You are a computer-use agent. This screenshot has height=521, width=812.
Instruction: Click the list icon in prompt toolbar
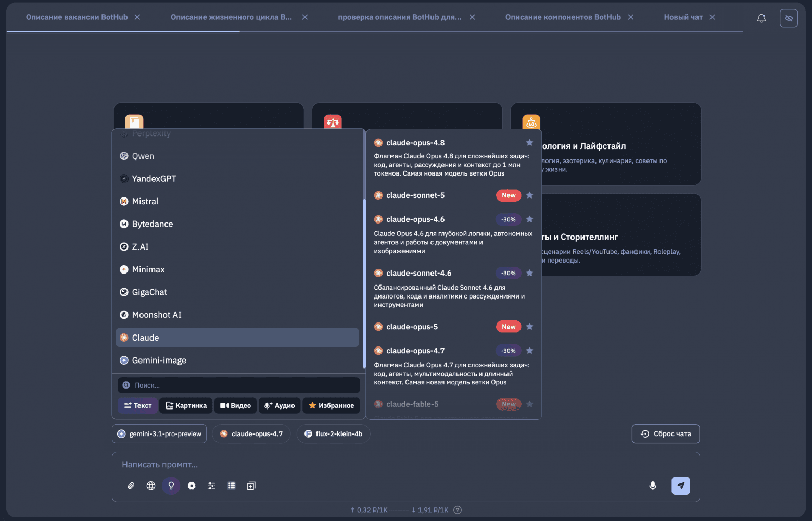click(232, 486)
